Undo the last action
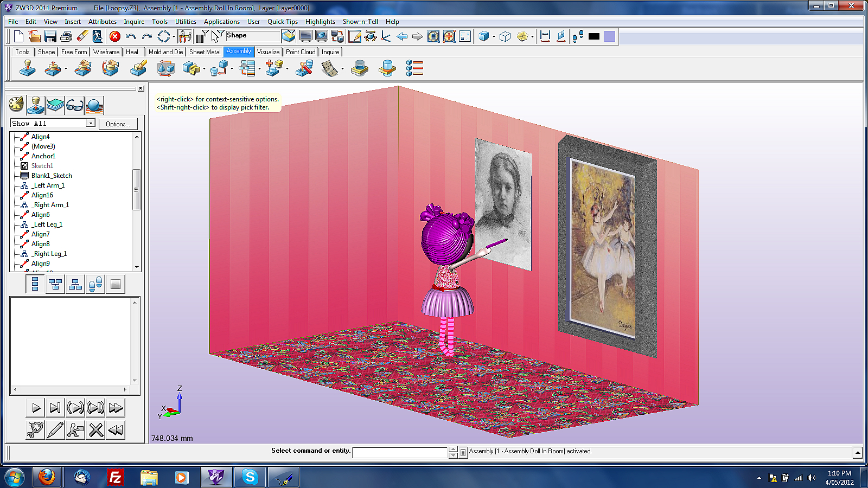The width and height of the screenshot is (868, 488). point(130,36)
